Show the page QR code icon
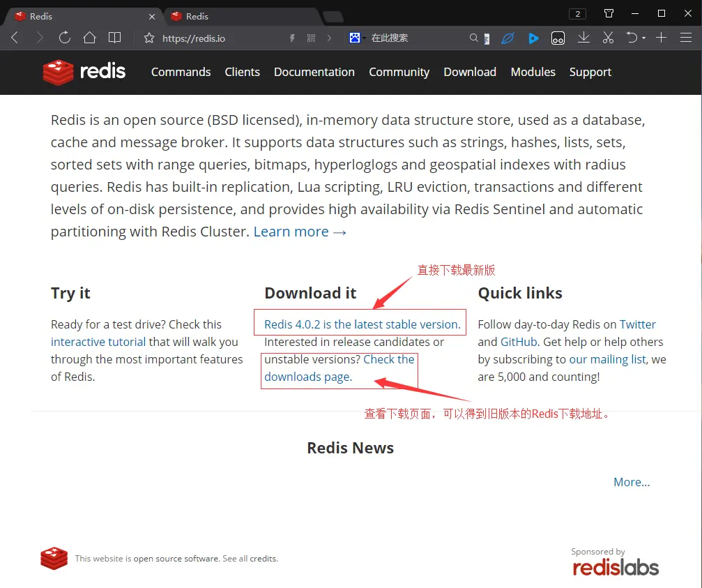The height and width of the screenshot is (588, 702). (311, 38)
